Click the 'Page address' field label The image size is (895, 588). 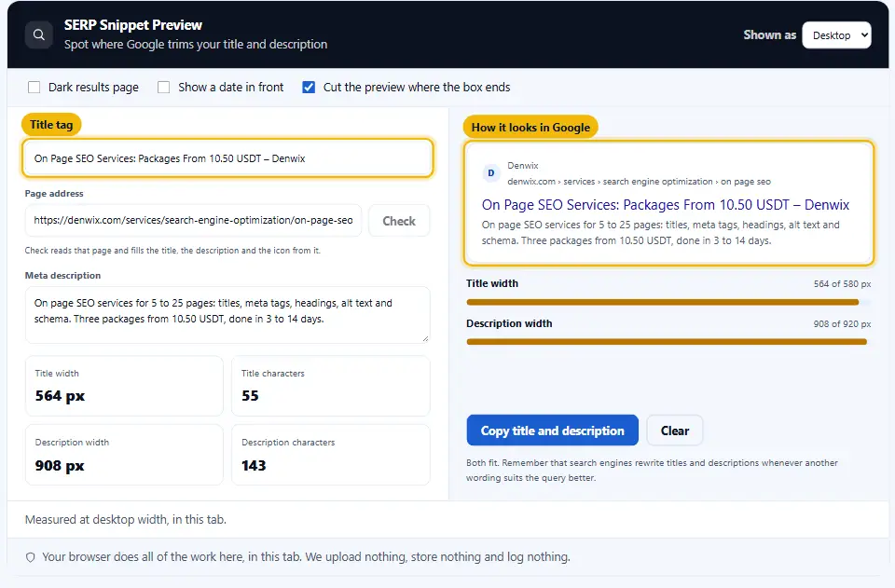(54, 193)
